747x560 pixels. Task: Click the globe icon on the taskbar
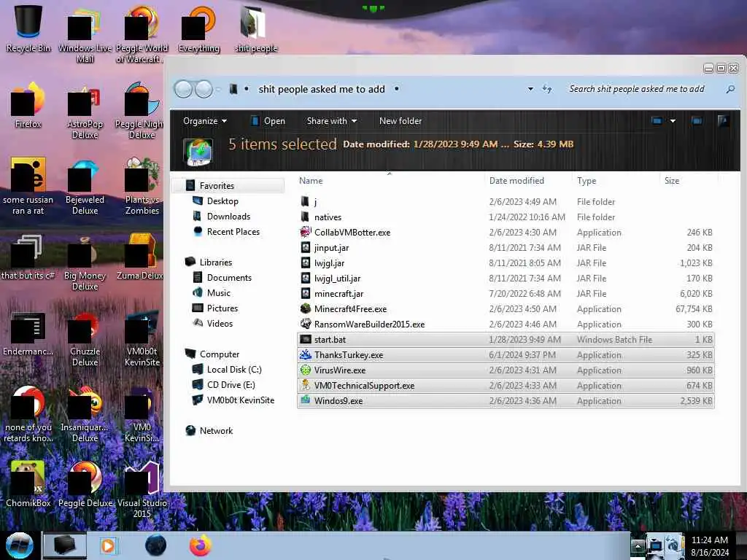[155, 545]
